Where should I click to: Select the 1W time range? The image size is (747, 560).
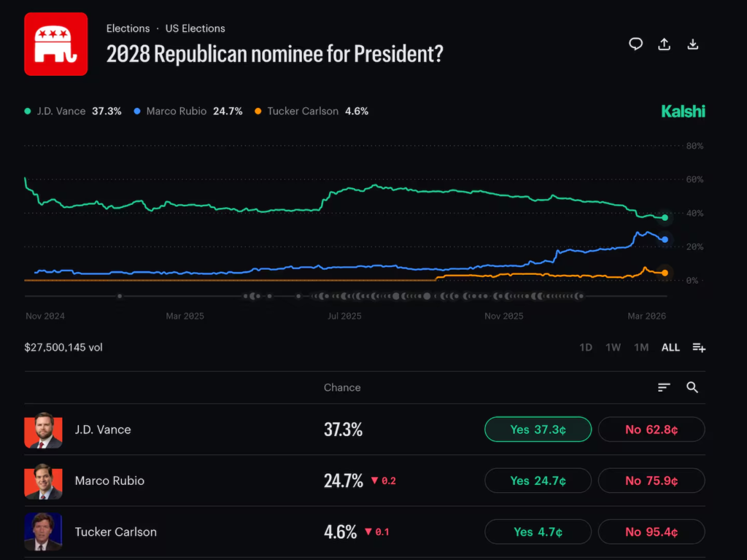(x=613, y=347)
